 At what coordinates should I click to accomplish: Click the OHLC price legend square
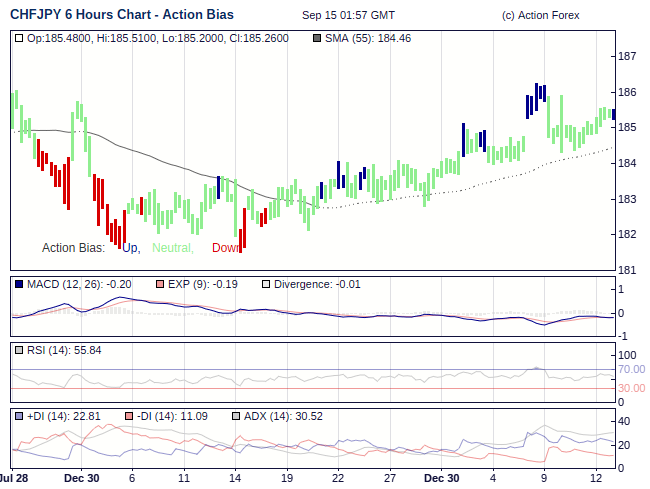click(x=19, y=38)
